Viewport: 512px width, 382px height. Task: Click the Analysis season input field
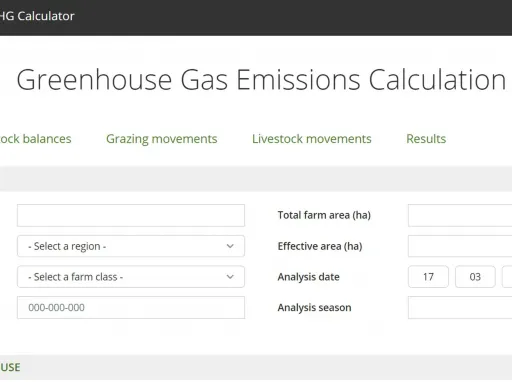tap(460, 308)
